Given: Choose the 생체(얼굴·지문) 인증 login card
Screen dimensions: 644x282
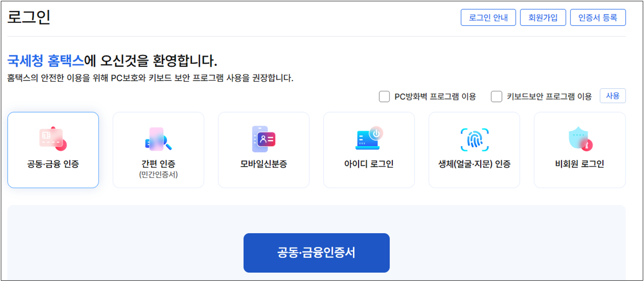Looking at the screenshot, I should click(x=474, y=149).
